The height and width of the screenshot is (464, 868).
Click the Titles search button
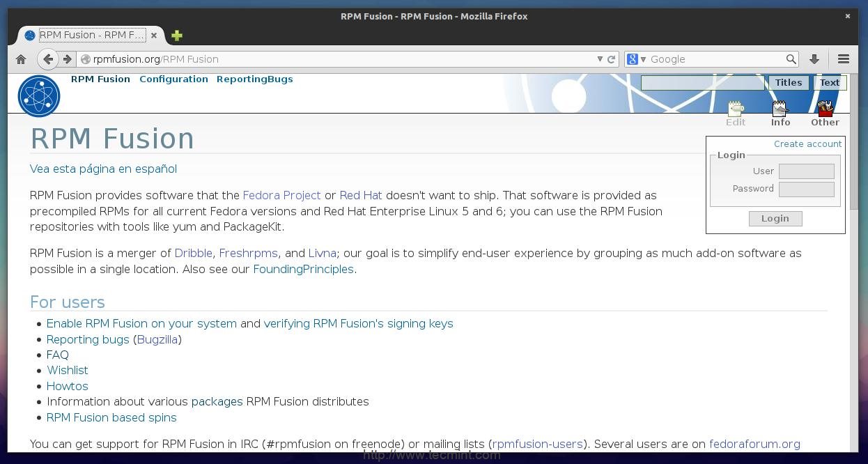pos(789,82)
